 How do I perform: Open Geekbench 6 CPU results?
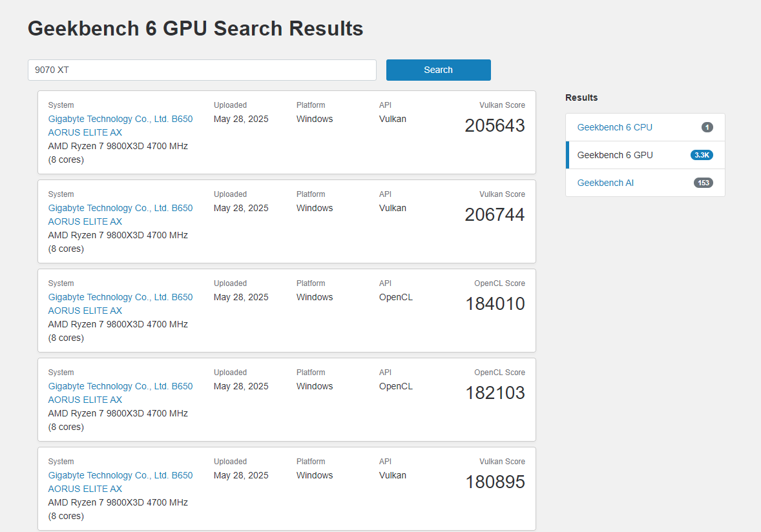[x=614, y=127]
